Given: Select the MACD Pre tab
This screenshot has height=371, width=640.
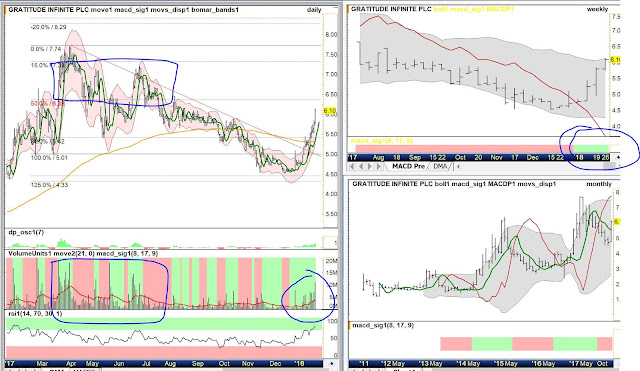Looking at the screenshot, I should pyautogui.click(x=408, y=167).
